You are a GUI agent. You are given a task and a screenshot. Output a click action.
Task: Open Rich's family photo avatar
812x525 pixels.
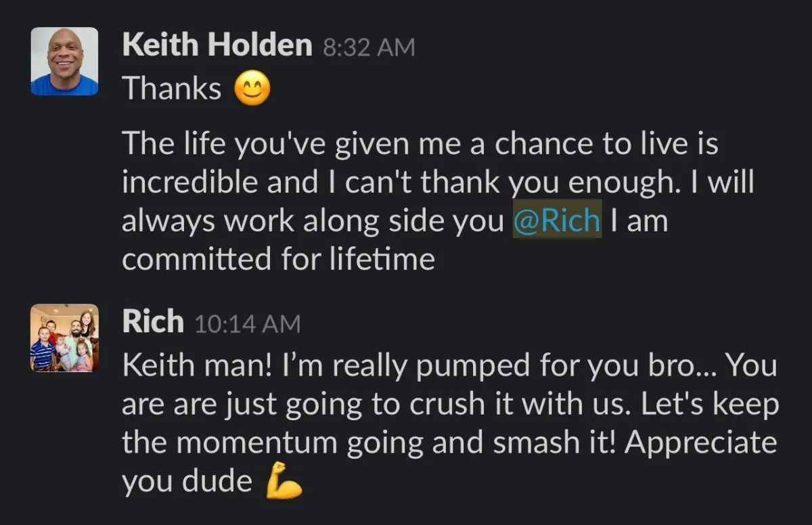[65, 338]
